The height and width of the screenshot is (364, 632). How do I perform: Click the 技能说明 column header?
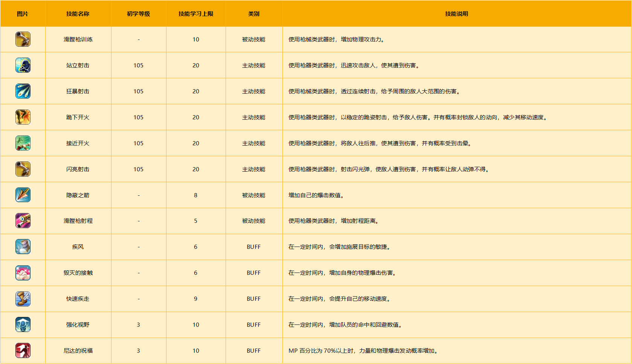456,14
